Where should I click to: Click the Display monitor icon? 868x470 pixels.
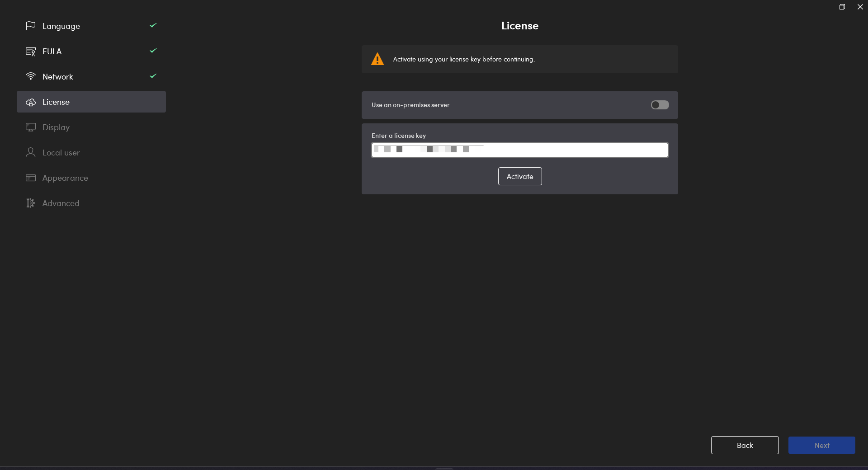30,127
